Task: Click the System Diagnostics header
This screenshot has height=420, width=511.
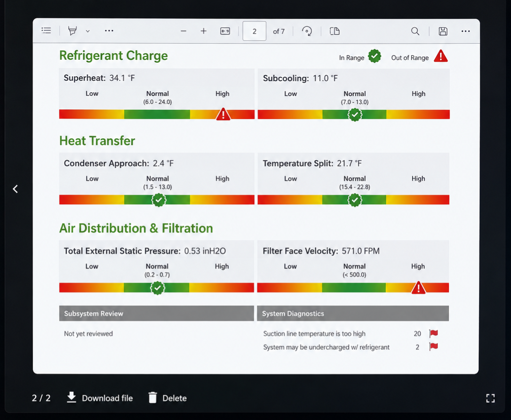Action: (x=353, y=314)
